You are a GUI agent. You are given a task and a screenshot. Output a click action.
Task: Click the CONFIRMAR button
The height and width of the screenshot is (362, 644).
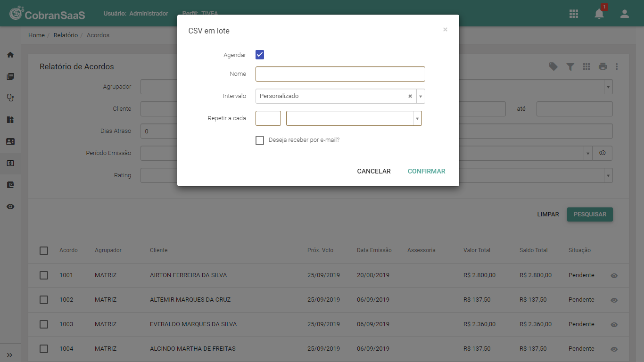click(427, 171)
